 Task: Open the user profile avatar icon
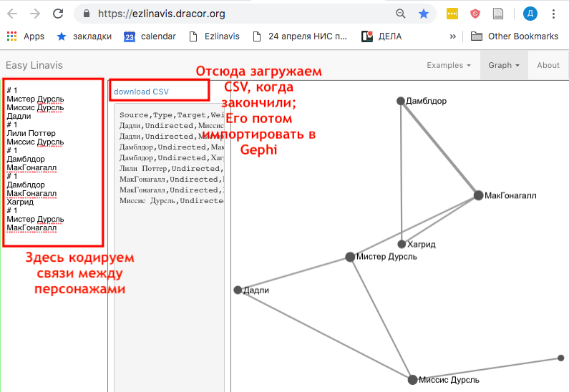pyautogui.click(x=530, y=14)
